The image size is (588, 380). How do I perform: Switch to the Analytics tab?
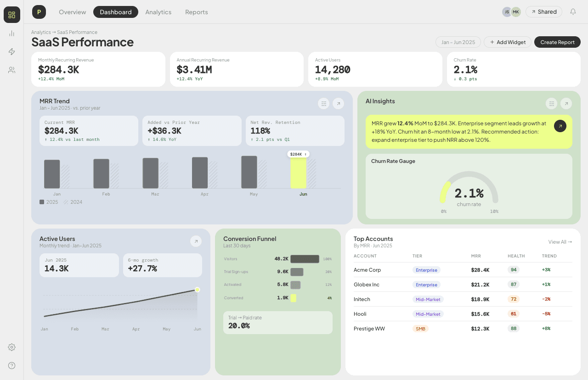coord(158,12)
